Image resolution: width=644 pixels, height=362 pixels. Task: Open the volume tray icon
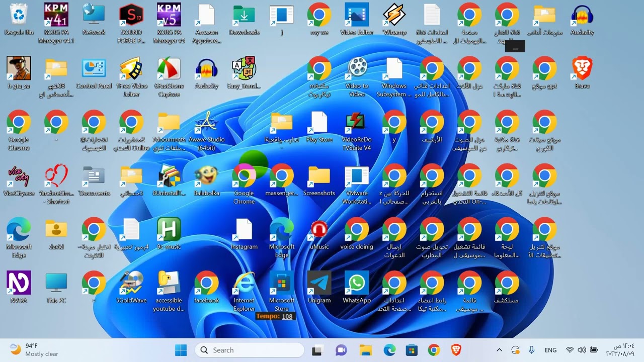click(582, 350)
